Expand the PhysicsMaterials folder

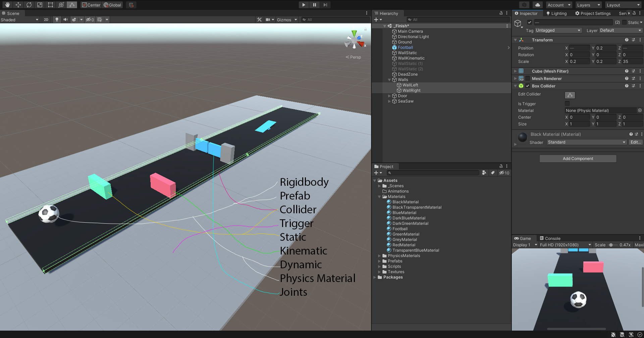pyautogui.click(x=379, y=256)
